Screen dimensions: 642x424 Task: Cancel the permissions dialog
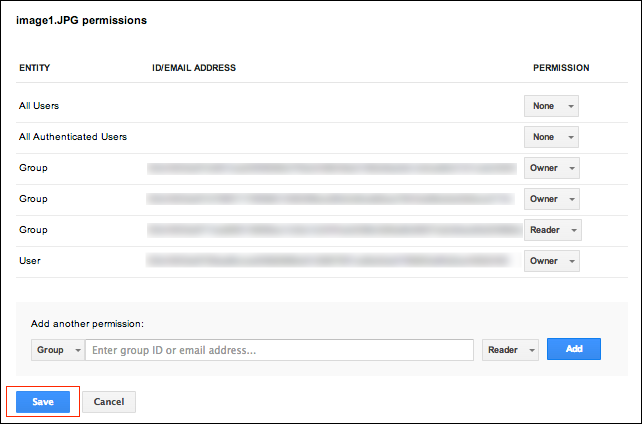(x=108, y=401)
